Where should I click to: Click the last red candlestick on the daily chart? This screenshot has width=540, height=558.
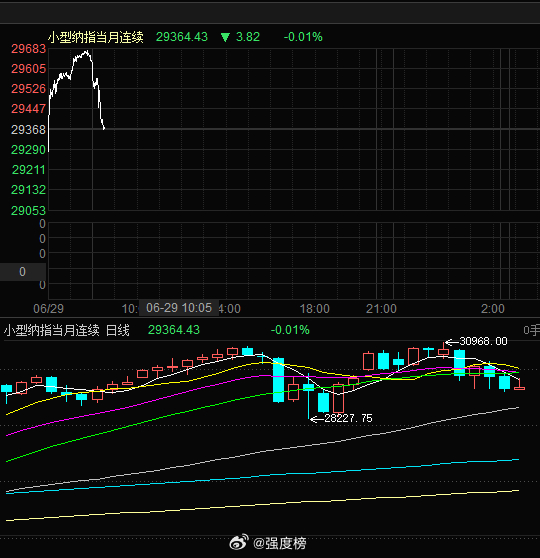point(519,388)
